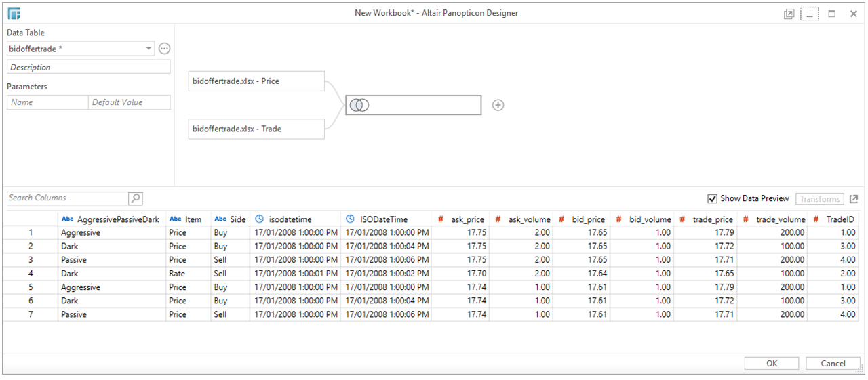868x380 pixels.
Task: Click the join operator node icon
Action: pyautogui.click(x=359, y=105)
